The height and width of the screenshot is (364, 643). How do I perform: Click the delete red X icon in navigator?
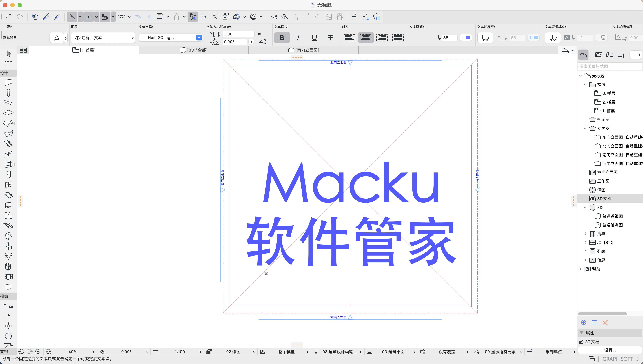605,322
